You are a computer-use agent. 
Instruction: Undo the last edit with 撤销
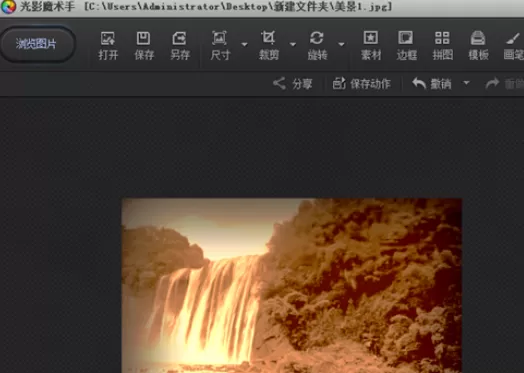431,84
